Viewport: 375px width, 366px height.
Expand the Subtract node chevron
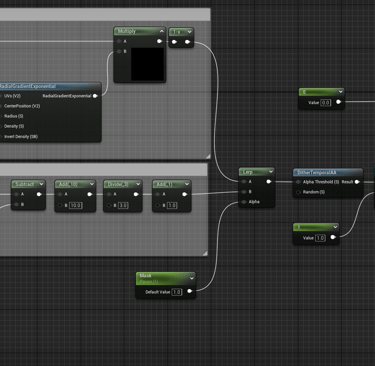tap(41, 184)
